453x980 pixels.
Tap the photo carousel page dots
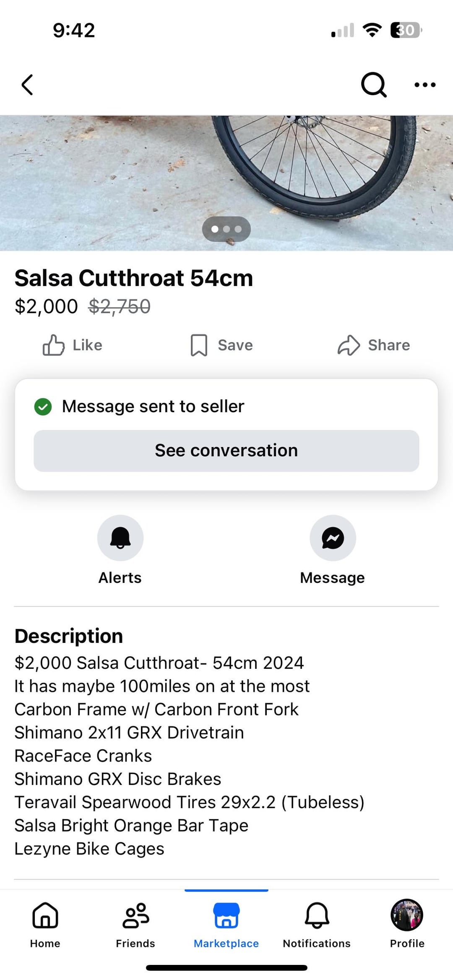click(226, 229)
